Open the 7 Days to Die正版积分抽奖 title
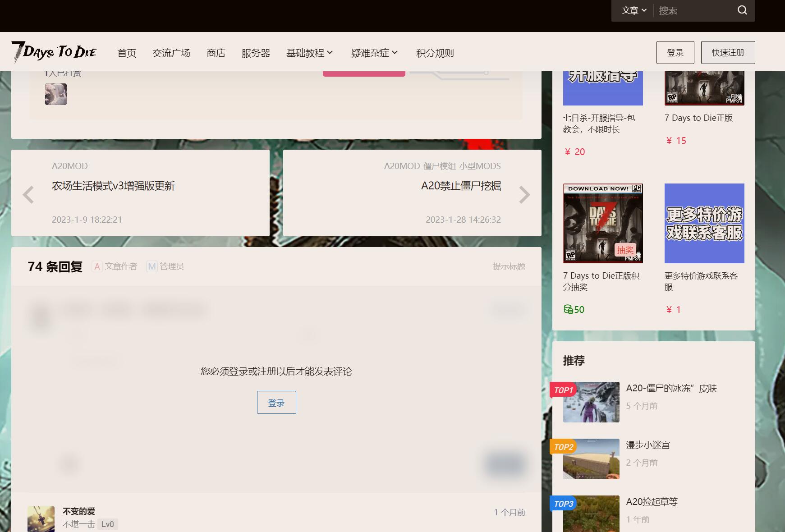The image size is (785, 532). [x=601, y=281]
